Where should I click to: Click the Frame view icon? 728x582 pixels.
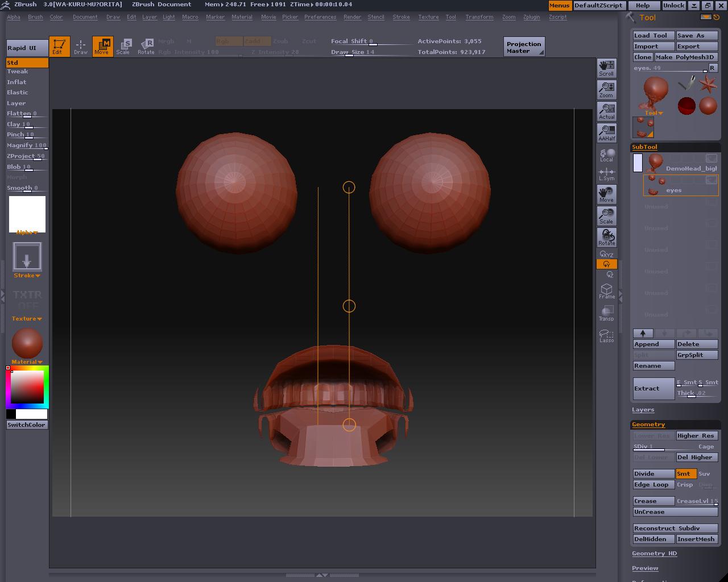click(606, 291)
